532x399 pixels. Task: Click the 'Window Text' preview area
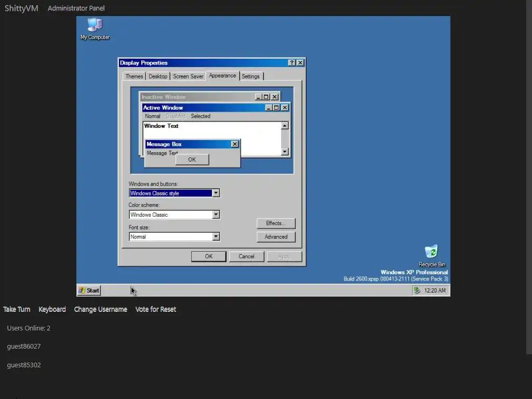click(x=161, y=126)
